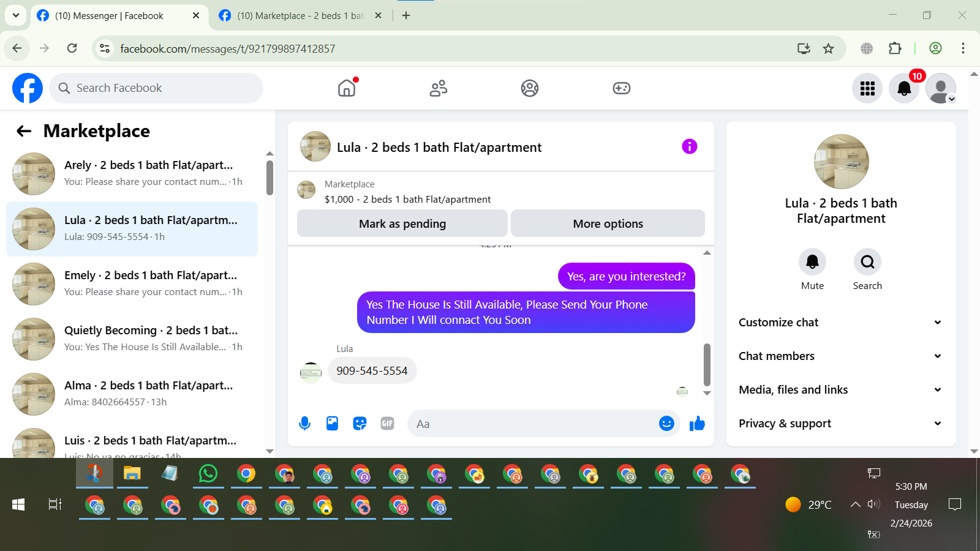The height and width of the screenshot is (551, 980).
Task: Go back using the Marketplace back arrow
Action: 24,131
